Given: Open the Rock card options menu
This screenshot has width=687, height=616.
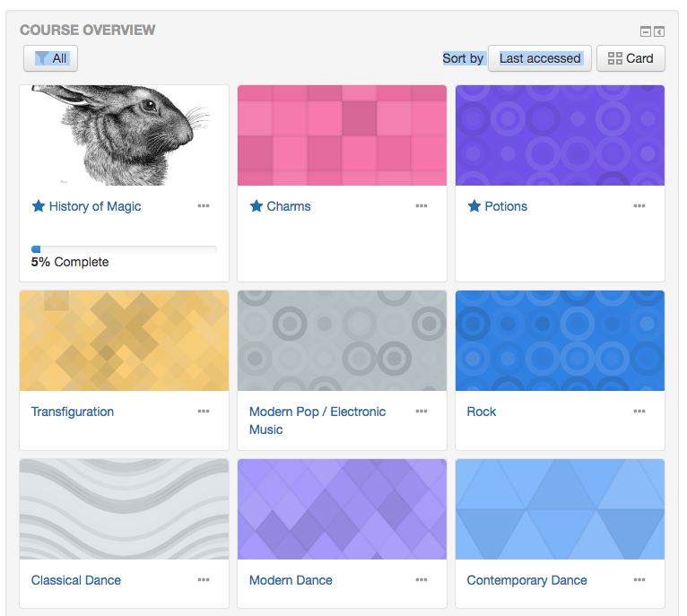Looking at the screenshot, I should point(639,412).
